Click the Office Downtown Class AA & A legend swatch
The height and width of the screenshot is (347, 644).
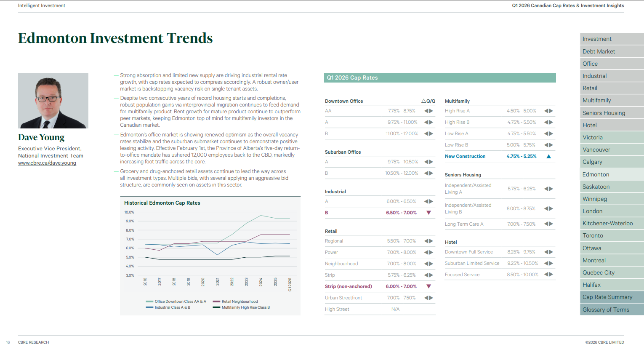pyautogui.click(x=149, y=302)
